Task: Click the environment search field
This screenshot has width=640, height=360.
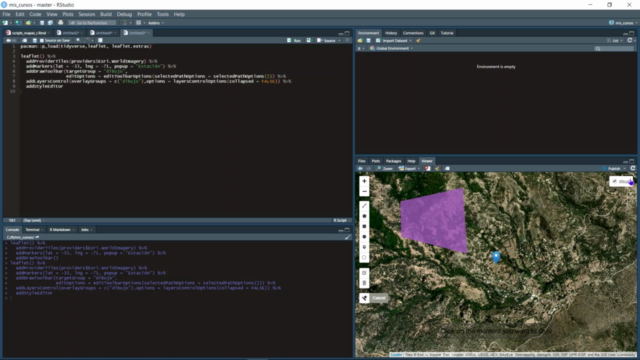Action: click(614, 49)
